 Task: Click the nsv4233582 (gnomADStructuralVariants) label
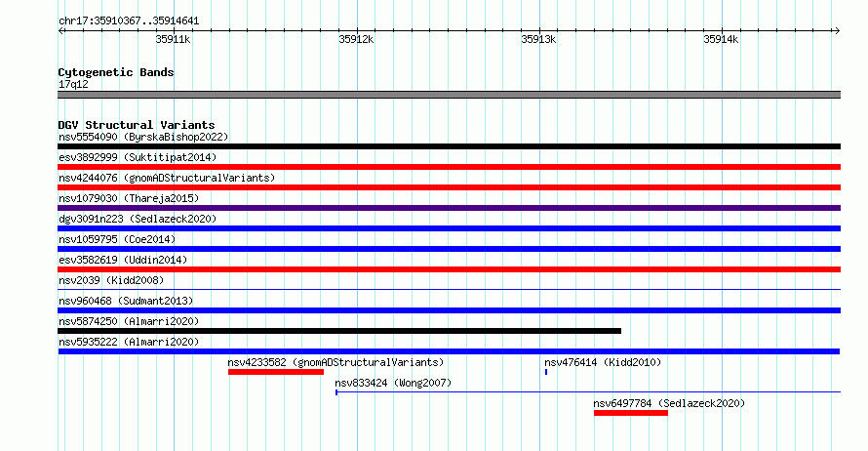[x=336, y=362]
